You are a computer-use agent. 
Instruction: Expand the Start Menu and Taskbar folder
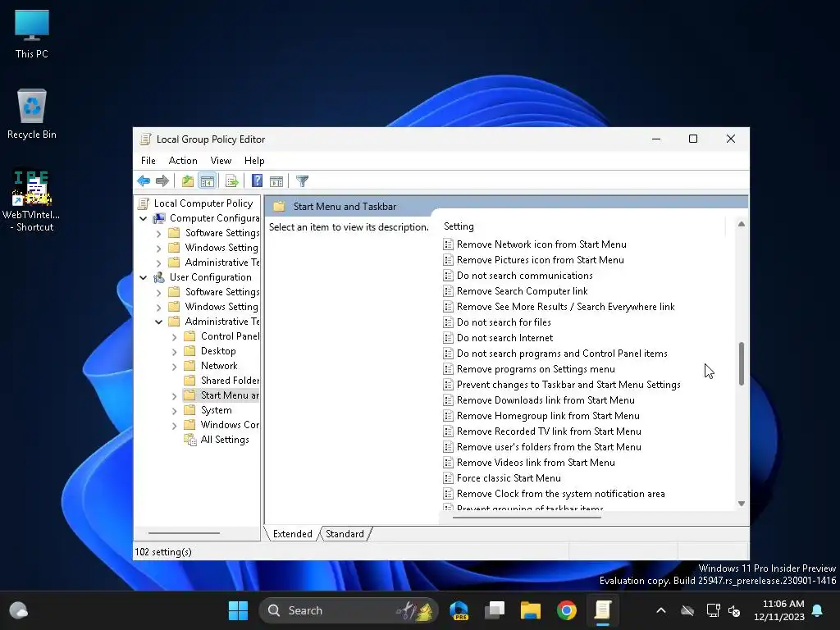(174, 396)
